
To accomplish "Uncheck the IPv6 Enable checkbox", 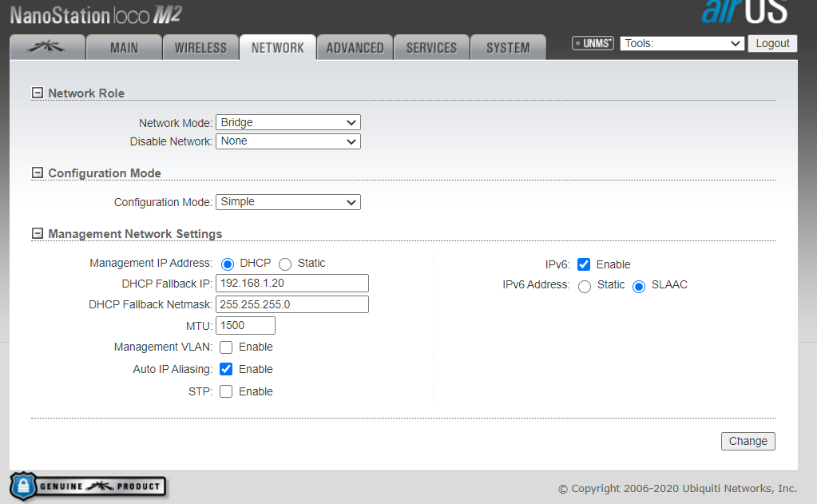I will [x=584, y=264].
